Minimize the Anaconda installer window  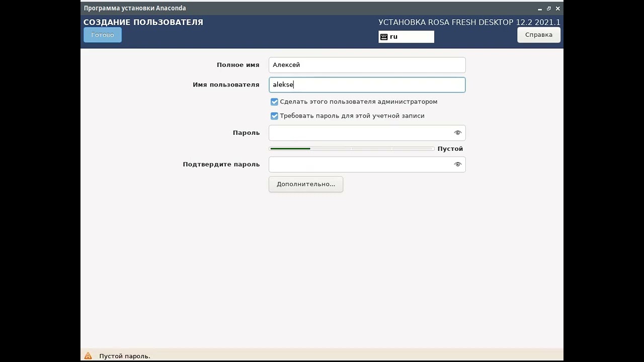click(540, 9)
